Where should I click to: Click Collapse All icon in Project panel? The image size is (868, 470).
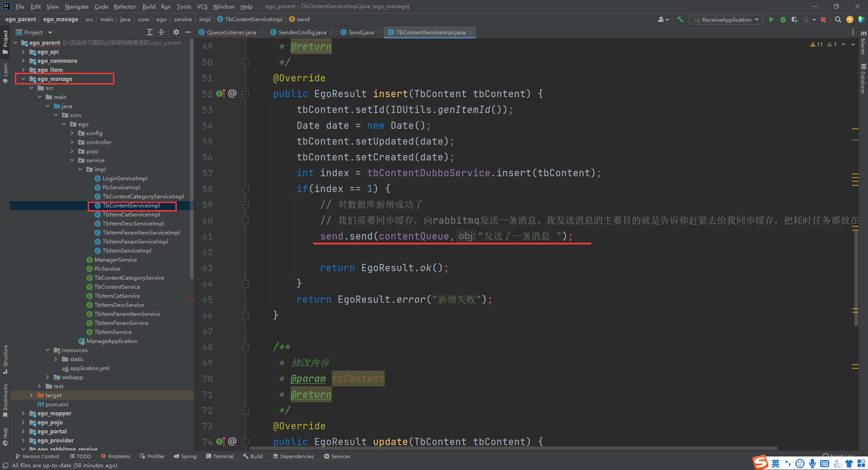click(161, 32)
